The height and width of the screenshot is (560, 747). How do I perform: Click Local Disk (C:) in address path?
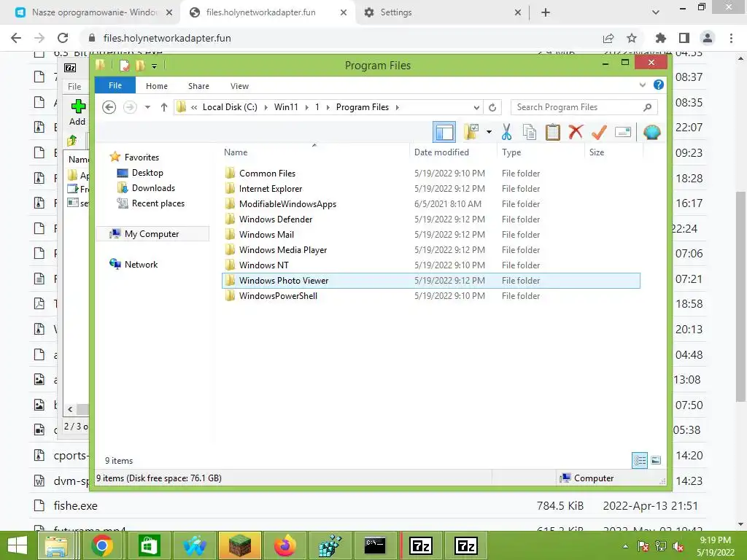click(230, 107)
